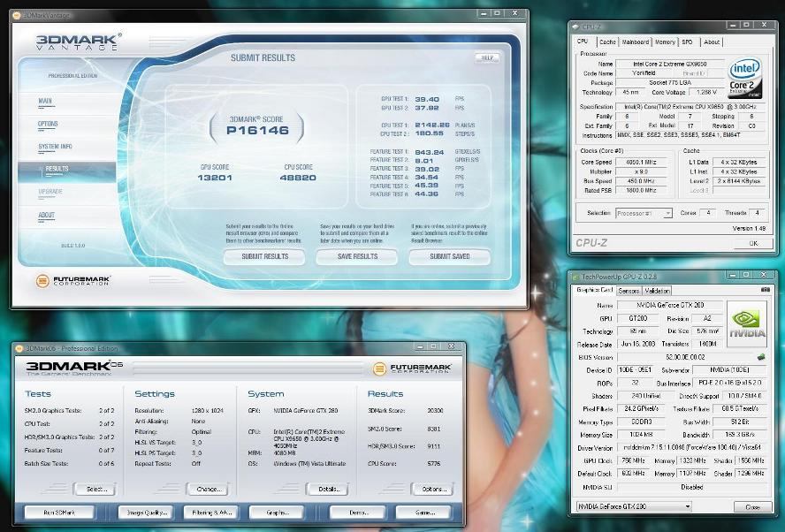Open Graphs... in 3DMark06
Image resolution: width=785 pixels, height=532 pixels.
(x=277, y=513)
